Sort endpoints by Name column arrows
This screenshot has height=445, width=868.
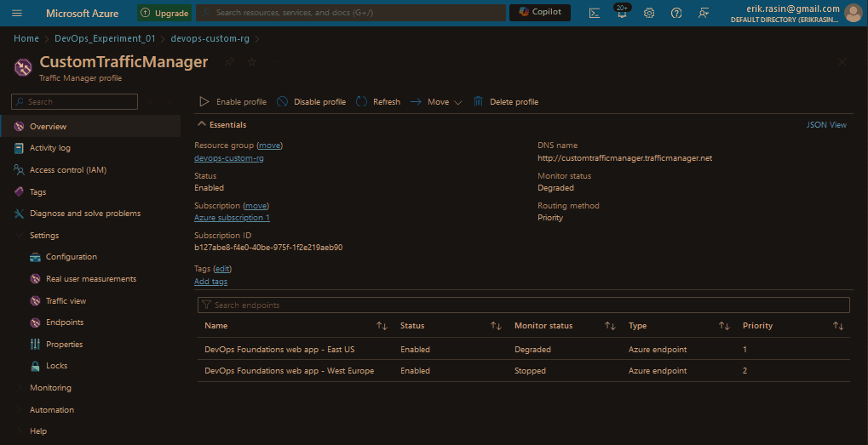tap(382, 326)
